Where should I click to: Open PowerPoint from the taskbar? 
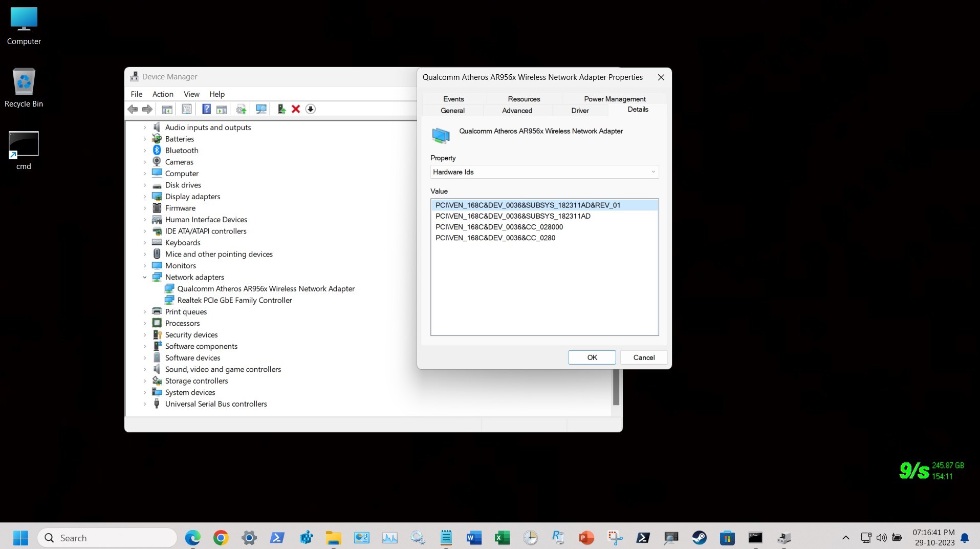pyautogui.click(x=586, y=538)
